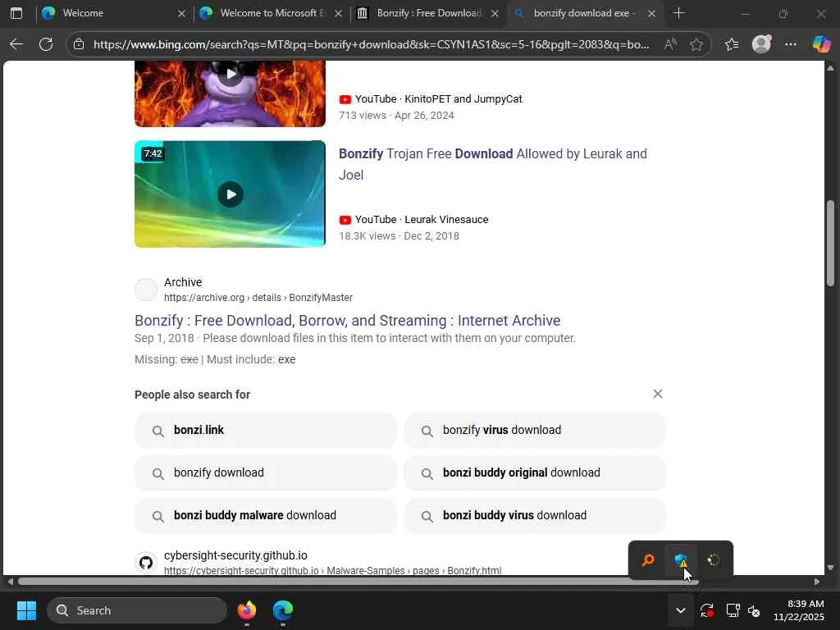Click the scroll up arrow
840x630 pixels.
click(830, 68)
